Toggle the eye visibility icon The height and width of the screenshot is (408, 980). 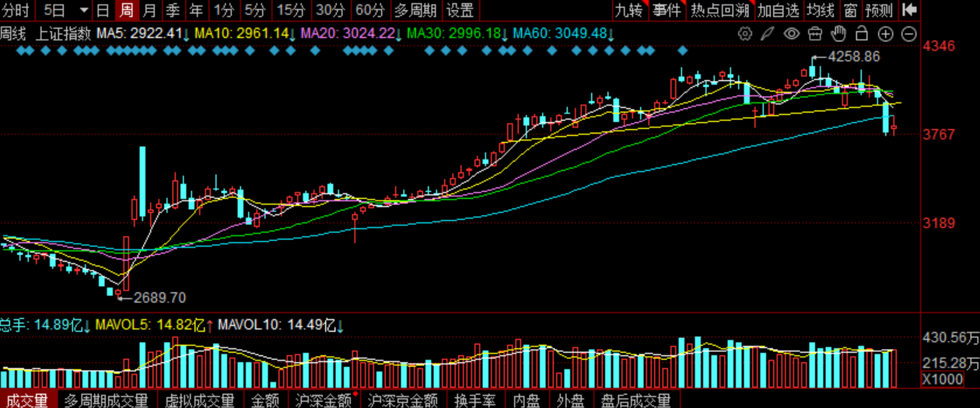click(791, 34)
